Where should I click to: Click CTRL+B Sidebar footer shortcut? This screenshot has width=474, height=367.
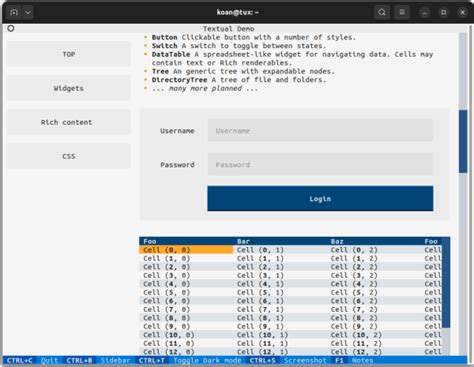pos(98,360)
